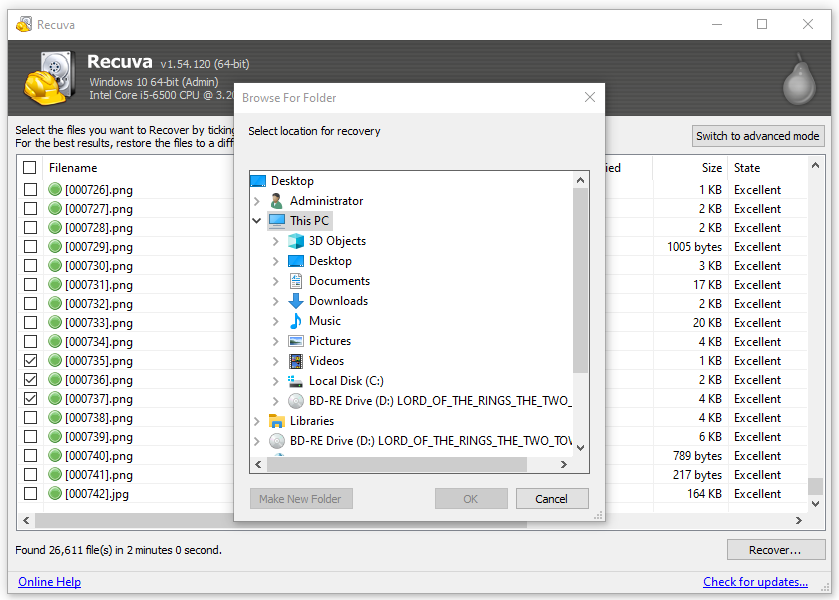839x600 pixels.
Task: Expand the Documents folder node
Action: pos(276,281)
